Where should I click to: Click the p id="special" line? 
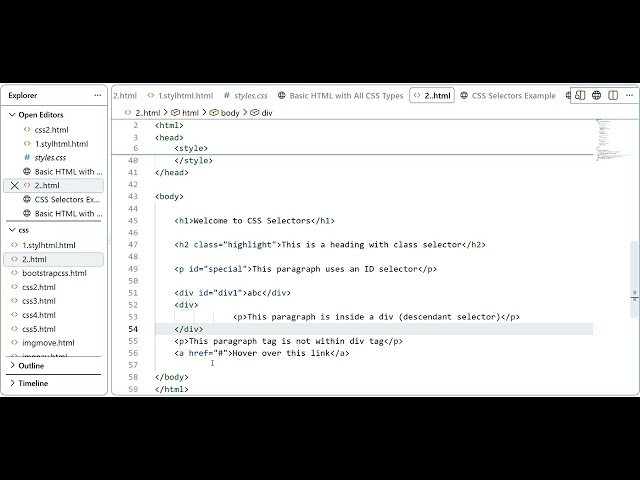pyautogui.click(x=305, y=269)
